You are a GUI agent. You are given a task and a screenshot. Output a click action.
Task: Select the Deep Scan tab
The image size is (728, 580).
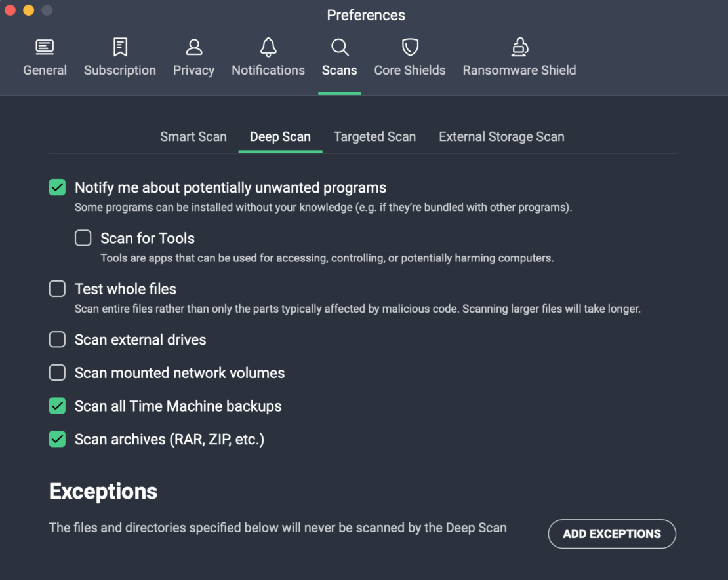click(280, 136)
